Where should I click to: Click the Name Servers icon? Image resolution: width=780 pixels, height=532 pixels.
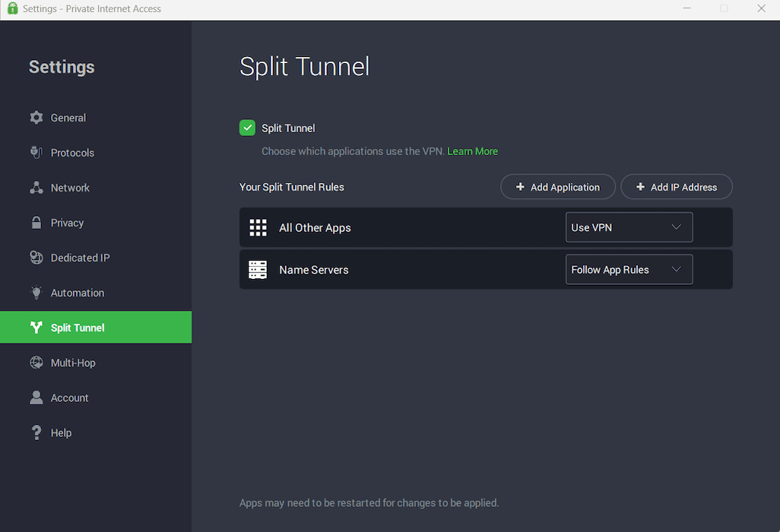click(257, 269)
